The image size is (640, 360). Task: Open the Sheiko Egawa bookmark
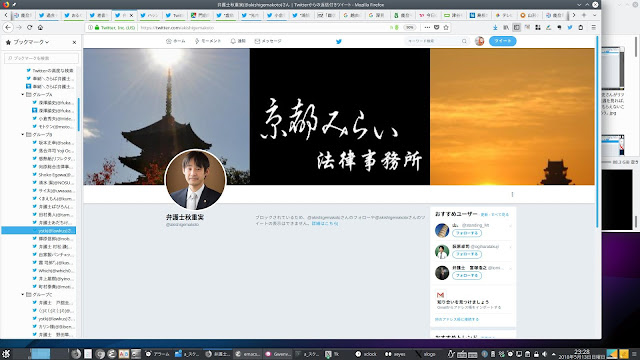[x=53, y=175]
